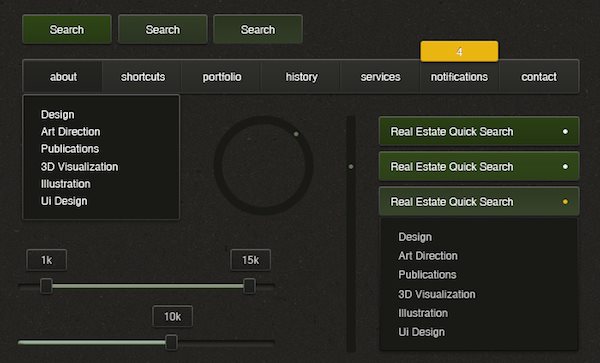Choose Illustration in the Quick Search list
This screenshot has width=600, height=363.
[423, 313]
